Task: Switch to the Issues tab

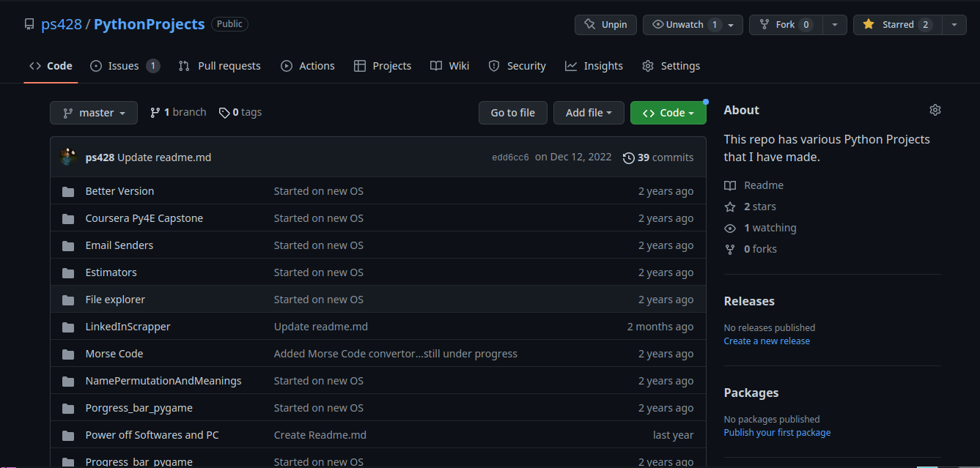Action: point(124,66)
